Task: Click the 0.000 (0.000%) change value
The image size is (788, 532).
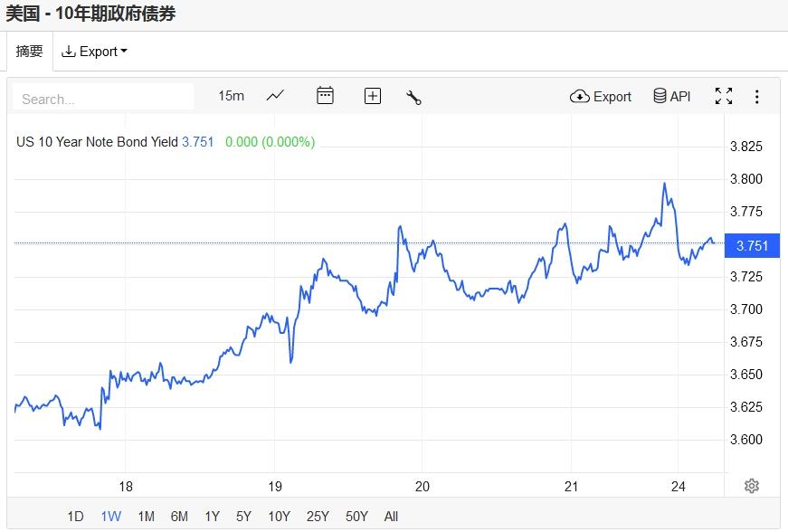Action: (x=270, y=142)
